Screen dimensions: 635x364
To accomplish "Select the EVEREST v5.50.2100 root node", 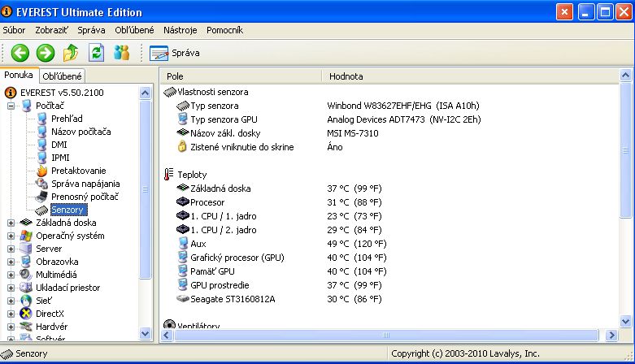I will point(62,93).
